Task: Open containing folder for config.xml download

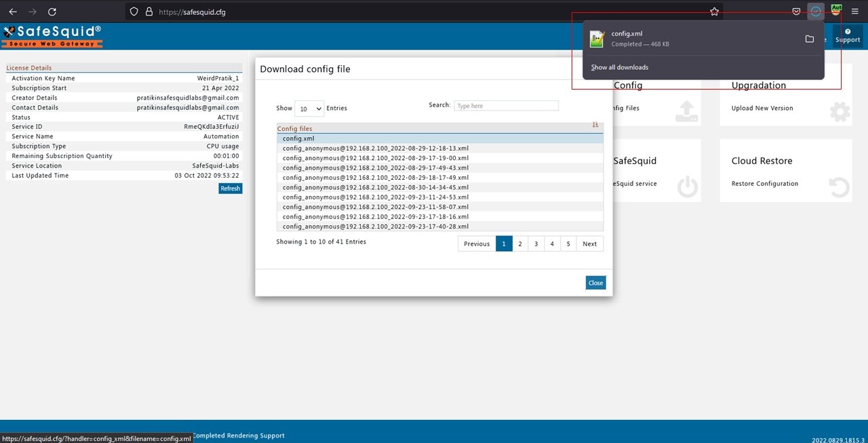Action: 809,39
